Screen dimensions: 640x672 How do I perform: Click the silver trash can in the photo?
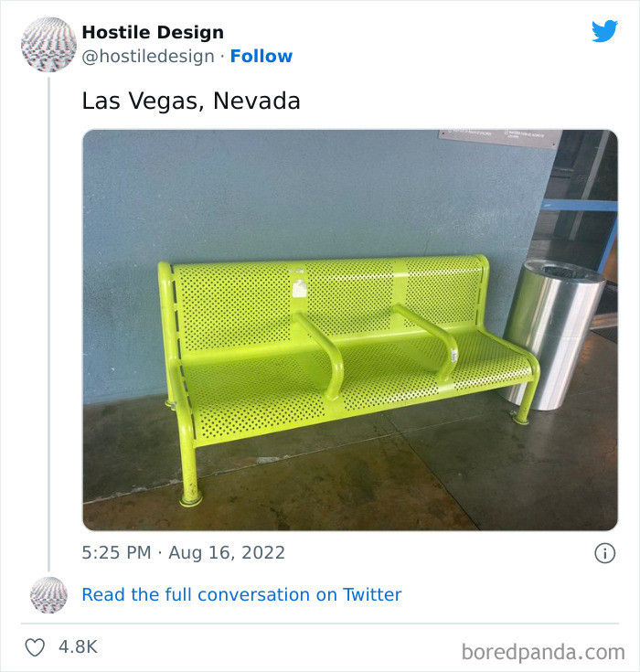(553, 329)
